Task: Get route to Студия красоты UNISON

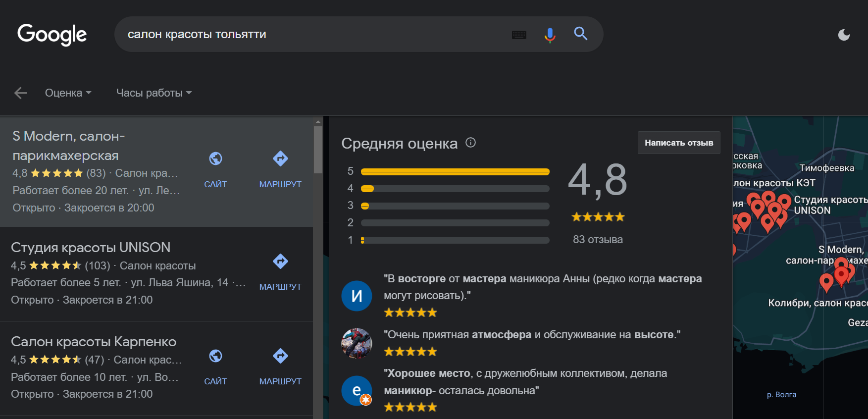Action: pos(280,272)
